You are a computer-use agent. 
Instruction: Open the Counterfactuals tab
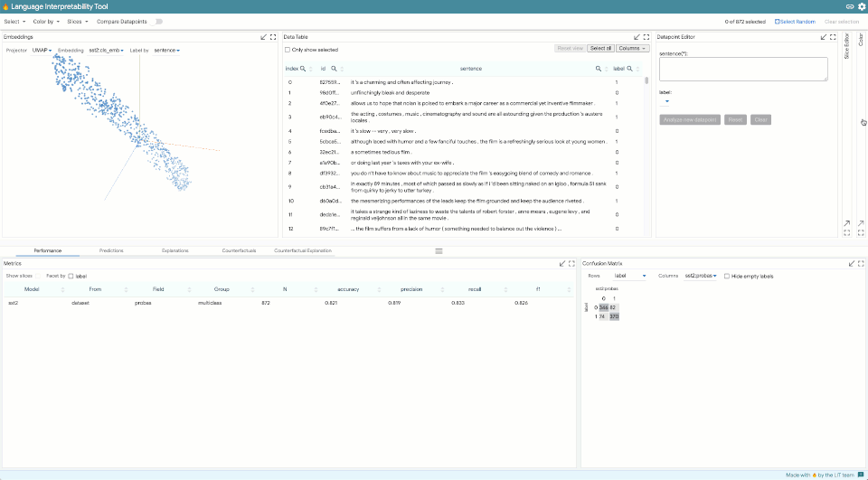click(x=239, y=250)
